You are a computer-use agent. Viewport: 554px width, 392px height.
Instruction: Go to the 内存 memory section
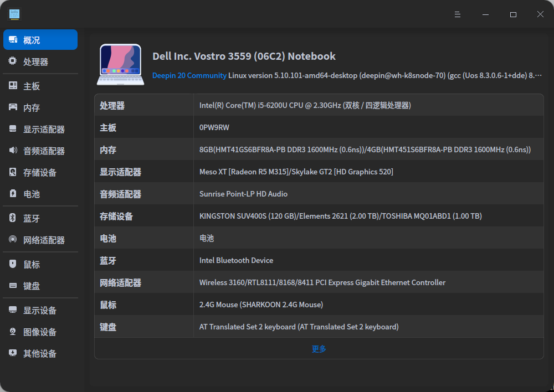(x=40, y=107)
